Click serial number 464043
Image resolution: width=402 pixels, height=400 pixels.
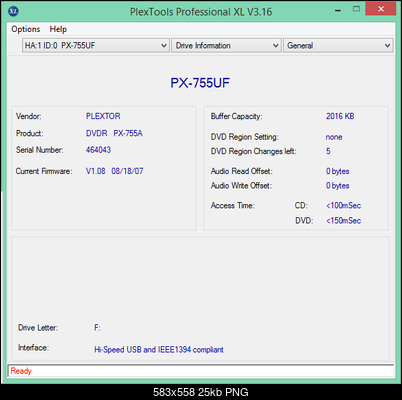[98, 150]
